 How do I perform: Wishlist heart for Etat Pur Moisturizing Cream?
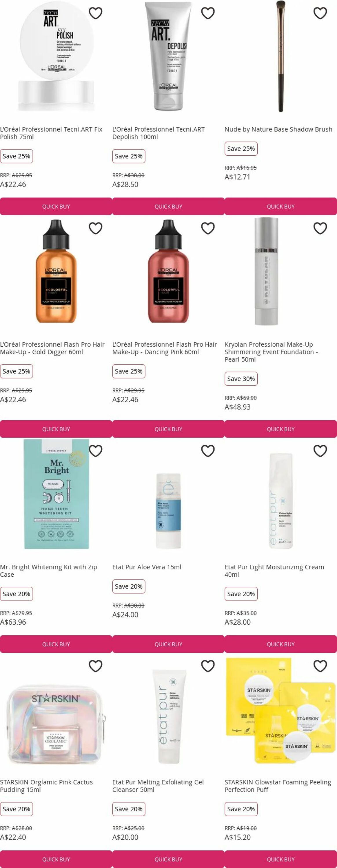click(x=320, y=451)
